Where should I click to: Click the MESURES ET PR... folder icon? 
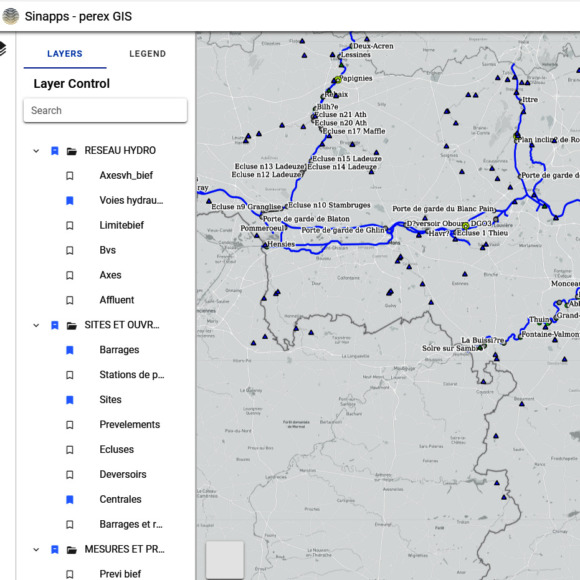coord(72,550)
